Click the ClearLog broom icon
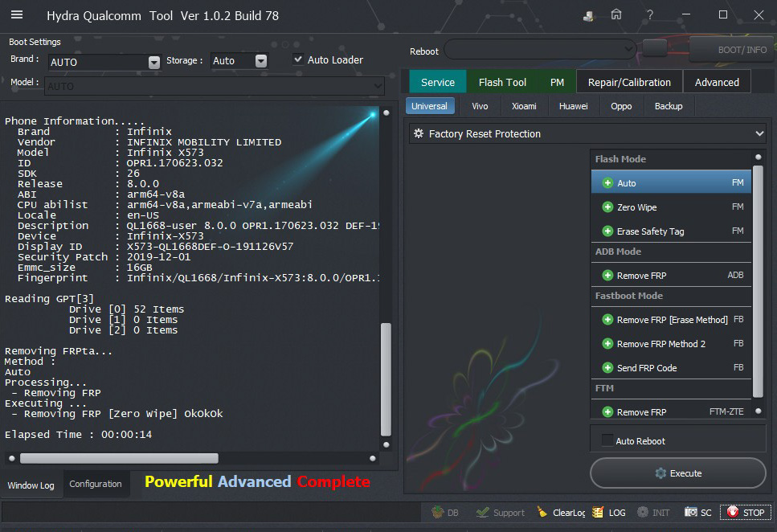Screen dimensions: 777x532 542,512
